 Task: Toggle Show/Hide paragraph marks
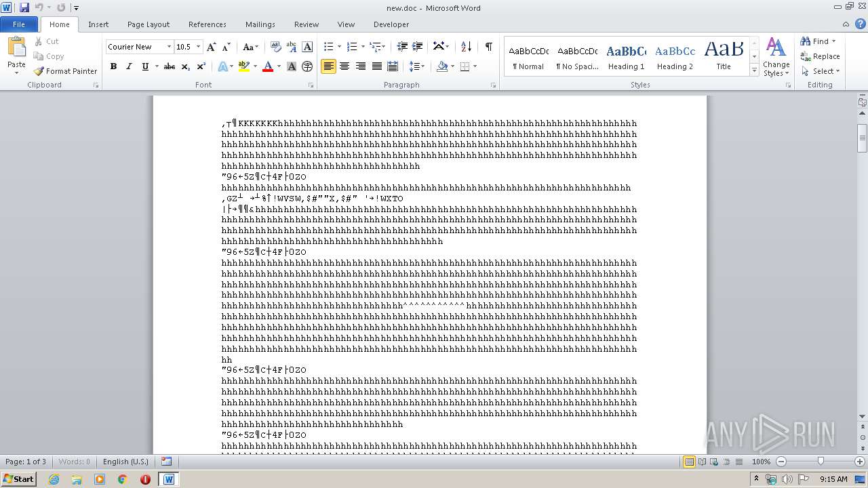click(x=488, y=47)
